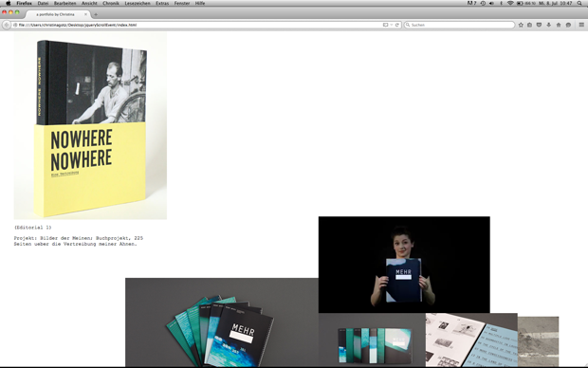Open the Apple menu

[x=9, y=3]
